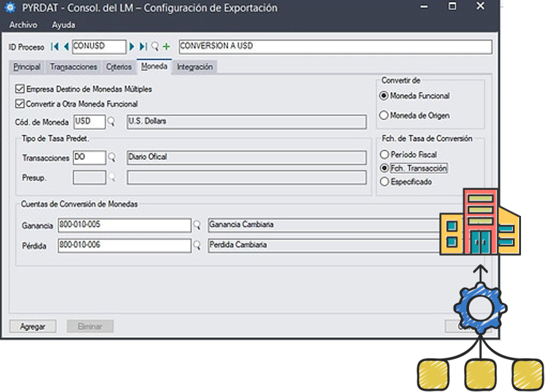Open finder for Pérdida account

197,245
